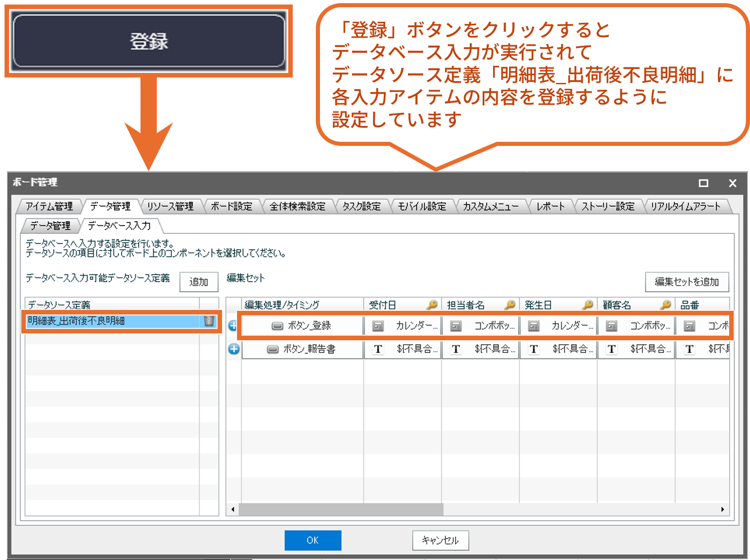The image size is (750, 560).
Task: Click the horizontal scrollbar thumb
Action: pyautogui.click(x=341, y=509)
